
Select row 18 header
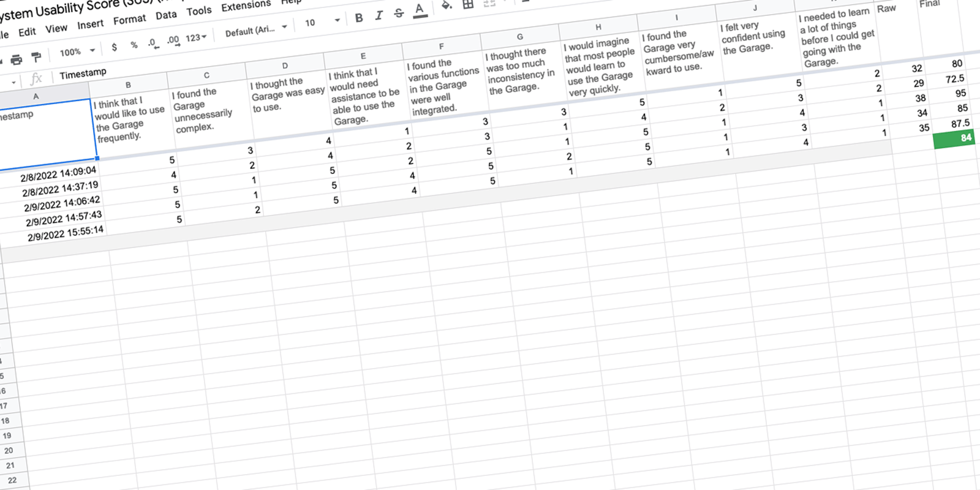click(x=6, y=421)
